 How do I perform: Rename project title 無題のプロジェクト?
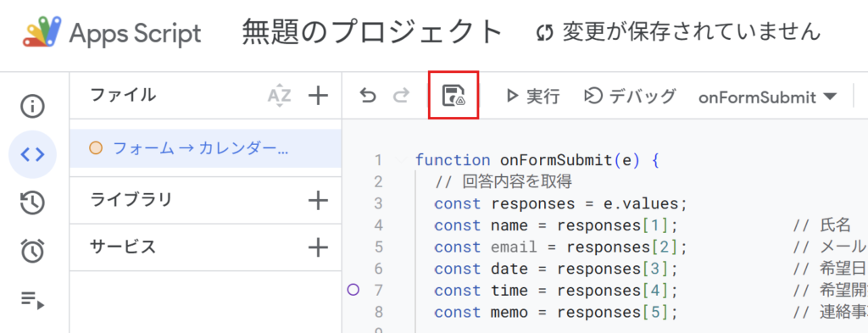pyautogui.click(x=372, y=32)
